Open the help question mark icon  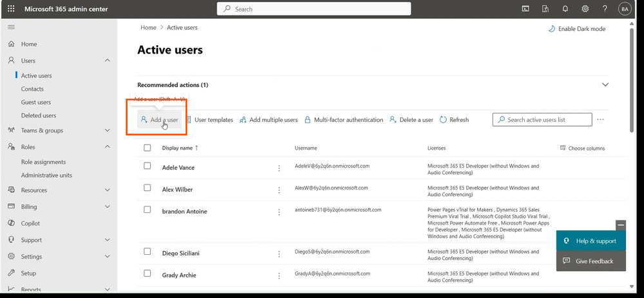click(605, 8)
